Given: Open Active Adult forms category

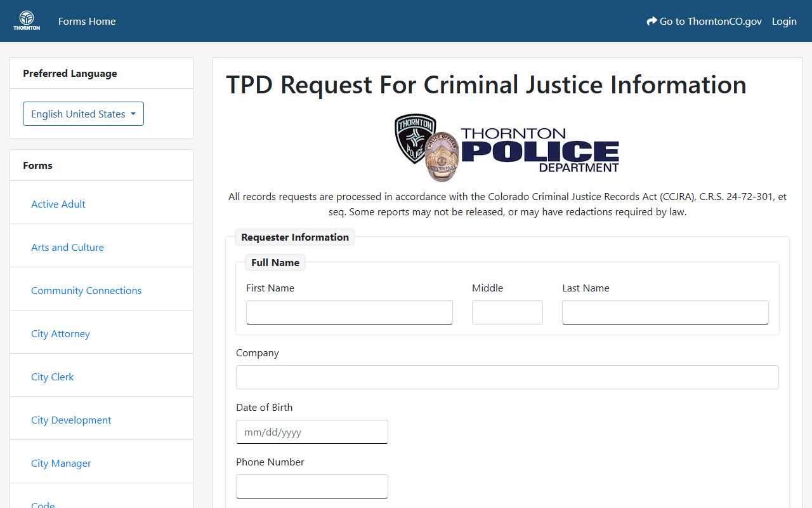Looking at the screenshot, I should (x=58, y=204).
